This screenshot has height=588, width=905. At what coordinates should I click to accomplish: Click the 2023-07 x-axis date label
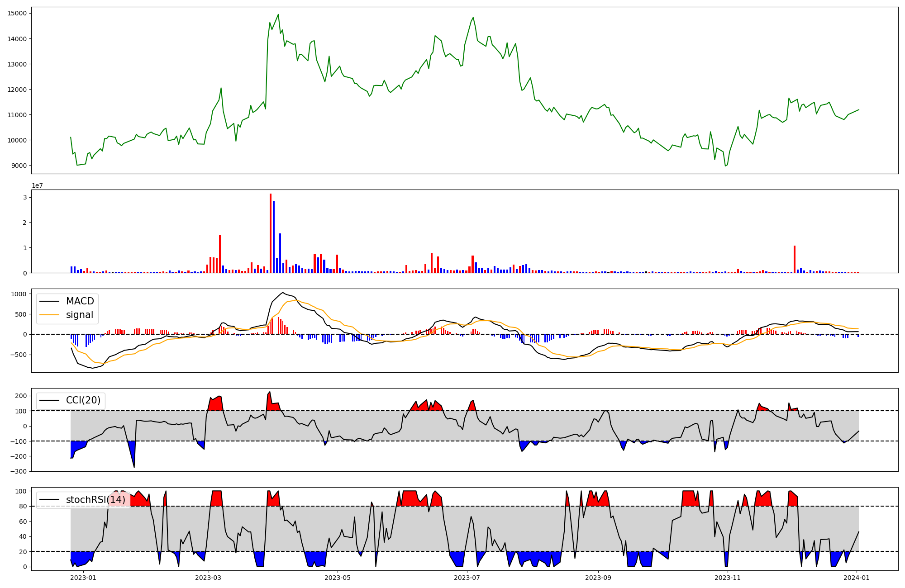467,578
